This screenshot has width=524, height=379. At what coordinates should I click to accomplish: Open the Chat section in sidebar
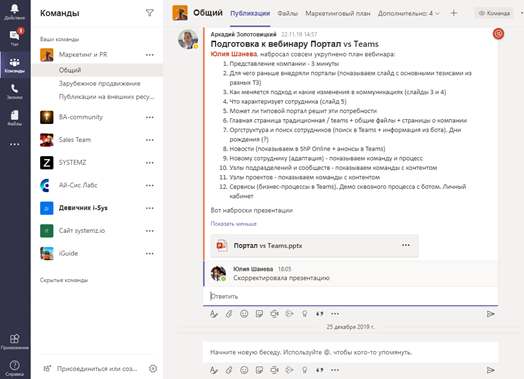coord(15,37)
